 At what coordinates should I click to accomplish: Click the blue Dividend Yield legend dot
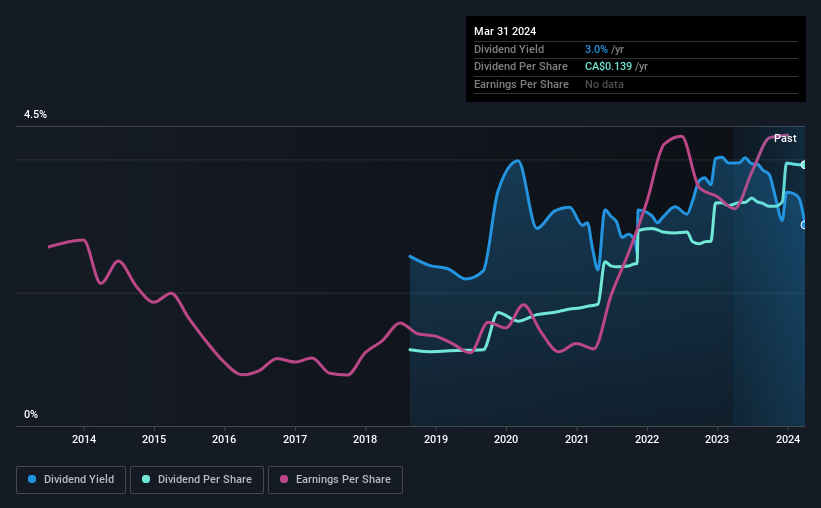click(32, 479)
